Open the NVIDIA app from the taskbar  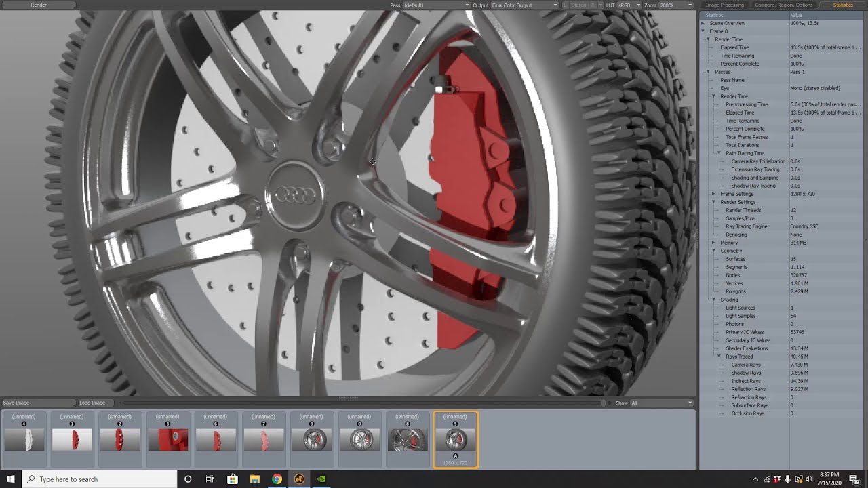pos(321,479)
